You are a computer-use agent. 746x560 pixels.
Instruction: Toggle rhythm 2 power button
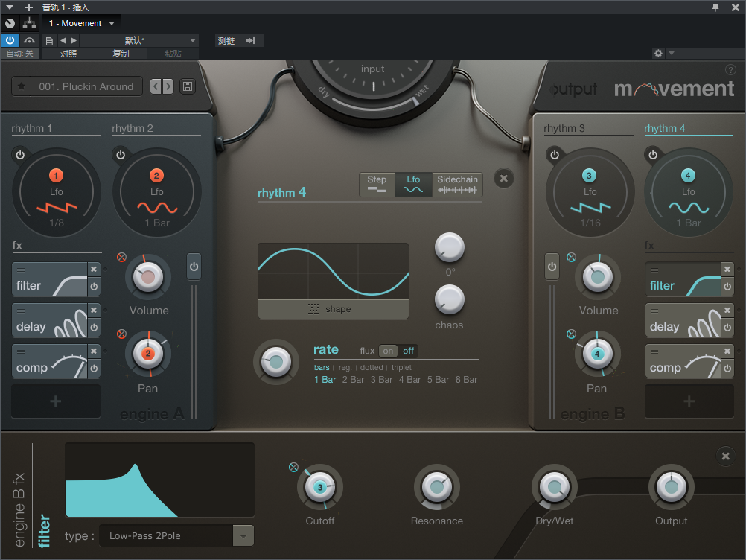pos(121,155)
